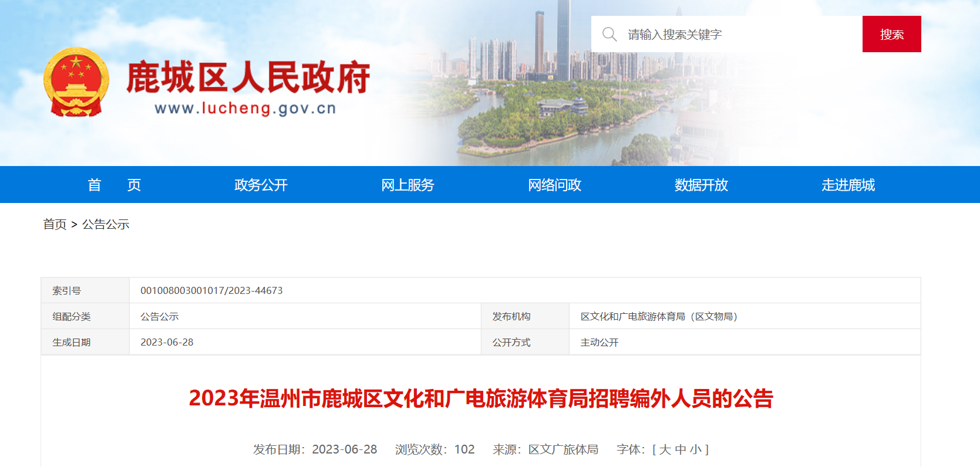Screen dimensions: 980x467
Task: Click the 发布机构 label cell
Action: tap(525, 316)
